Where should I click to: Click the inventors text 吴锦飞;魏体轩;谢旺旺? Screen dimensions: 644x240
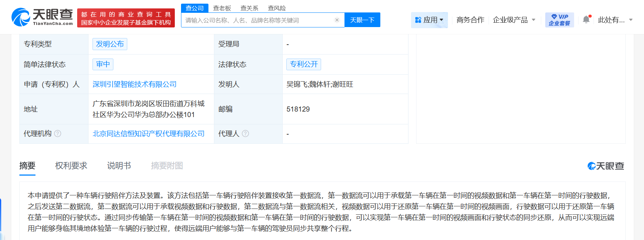(x=320, y=84)
